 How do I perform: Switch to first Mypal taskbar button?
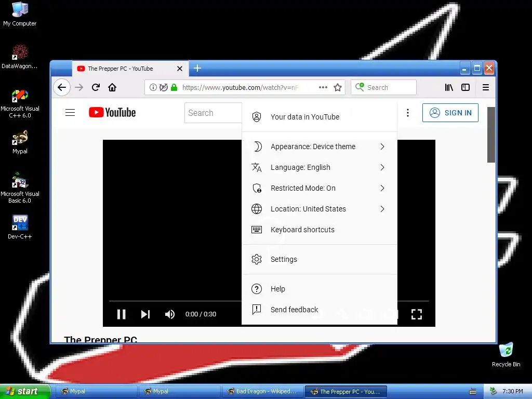pyautogui.click(x=96, y=392)
